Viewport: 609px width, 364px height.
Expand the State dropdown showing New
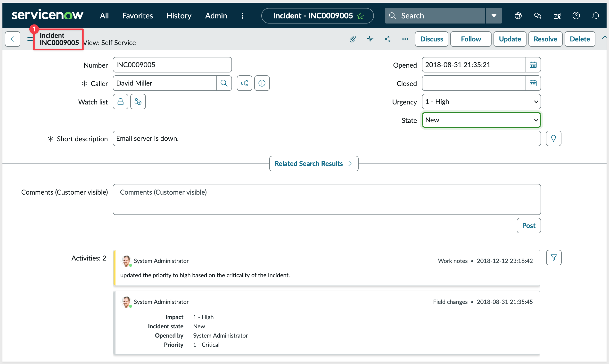click(x=481, y=120)
